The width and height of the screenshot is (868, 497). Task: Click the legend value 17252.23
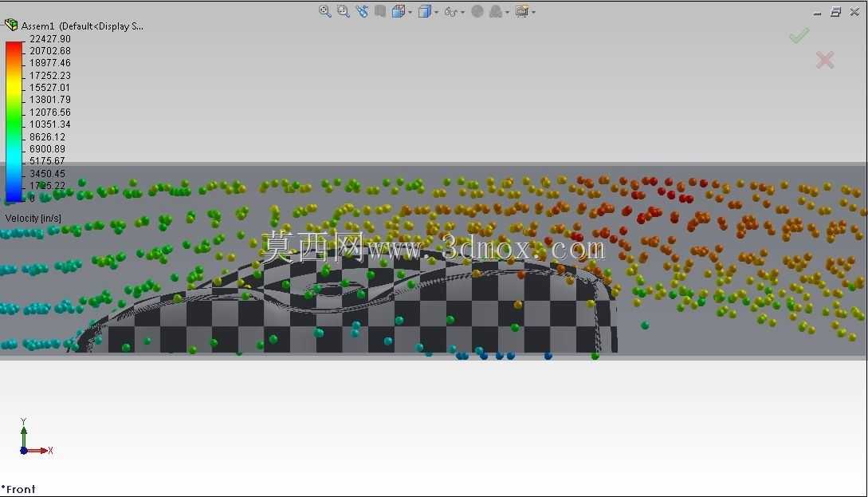point(50,75)
